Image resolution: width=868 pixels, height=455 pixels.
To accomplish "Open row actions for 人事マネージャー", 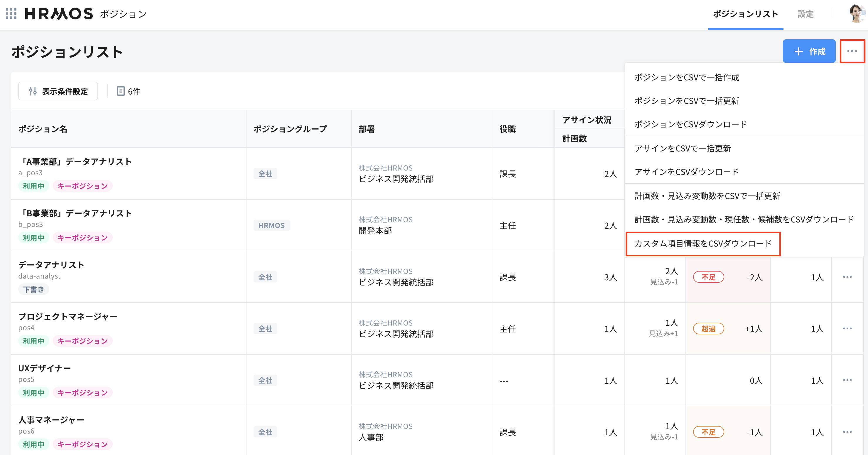I will [848, 432].
